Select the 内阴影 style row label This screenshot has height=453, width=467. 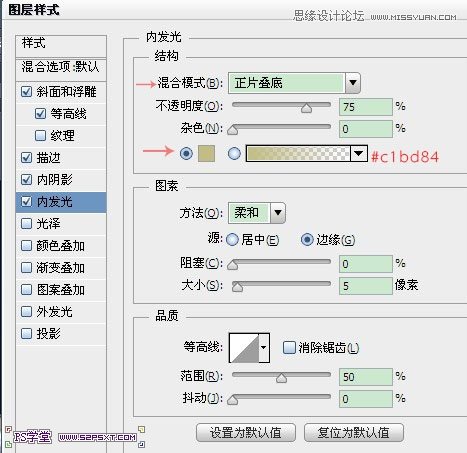pyautogui.click(x=54, y=180)
